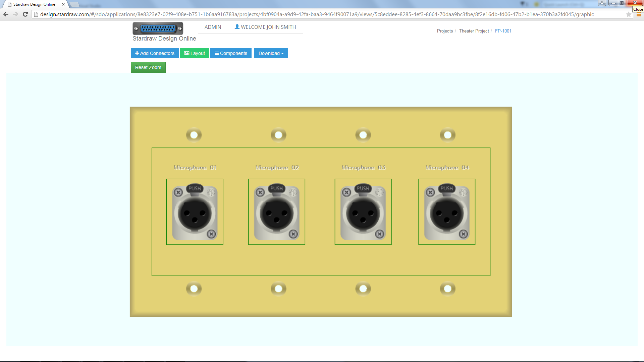
Task: Select the Microphone 03 XLR connector
Action: (363, 212)
